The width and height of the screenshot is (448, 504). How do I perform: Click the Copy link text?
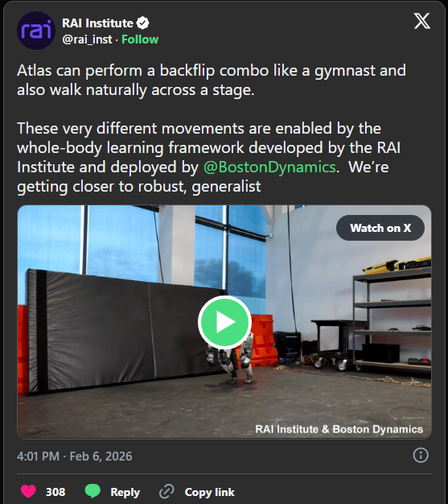click(x=210, y=492)
